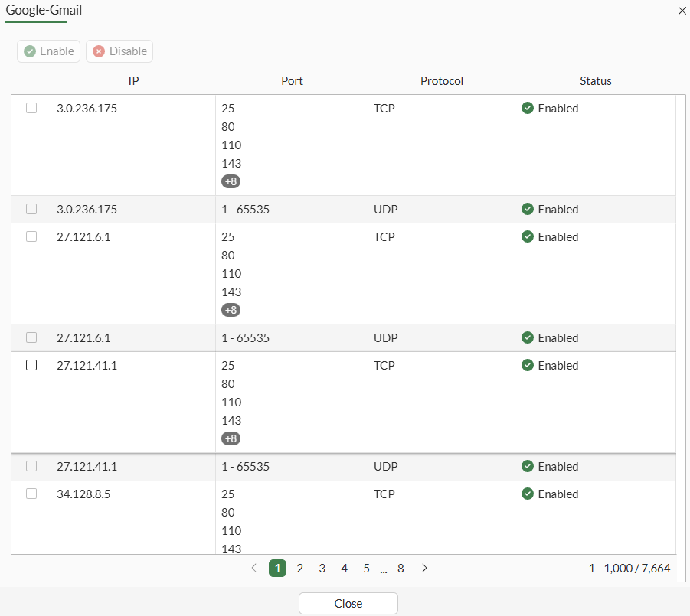Open page 2 of the results

(x=299, y=568)
